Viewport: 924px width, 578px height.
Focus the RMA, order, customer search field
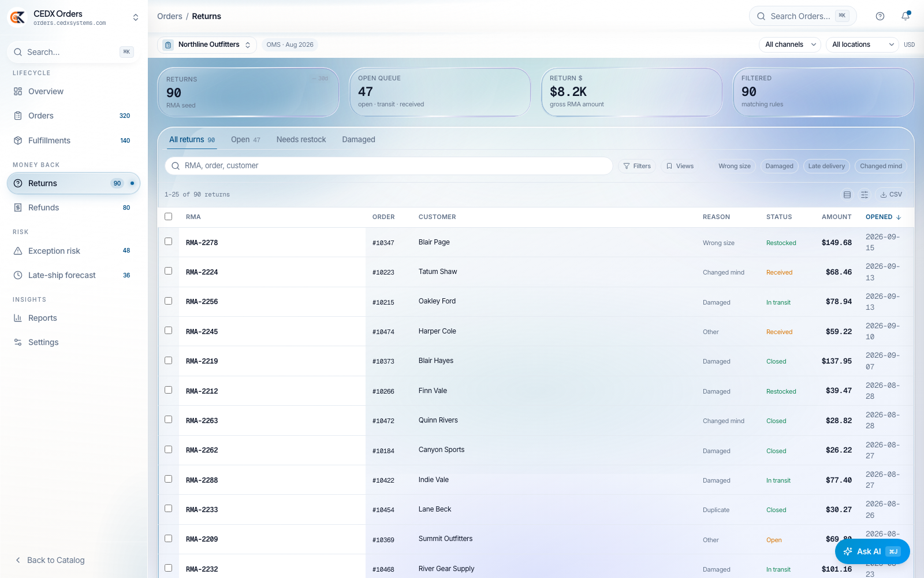coord(389,166)
